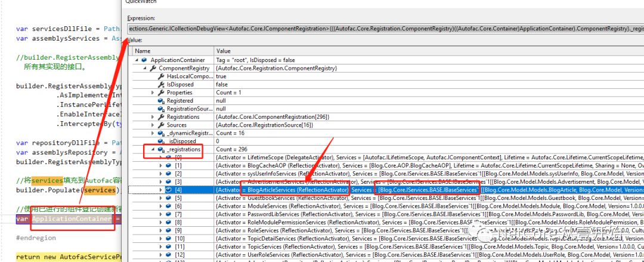Click the cube icon of item [10]

(x=168, y=239)
